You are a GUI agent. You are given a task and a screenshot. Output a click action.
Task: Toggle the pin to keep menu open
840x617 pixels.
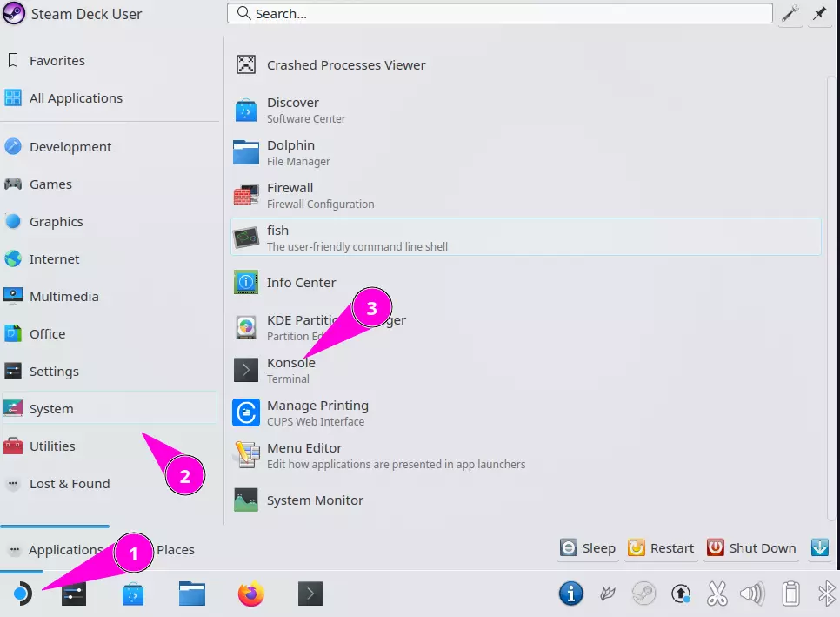click(820, 13)
